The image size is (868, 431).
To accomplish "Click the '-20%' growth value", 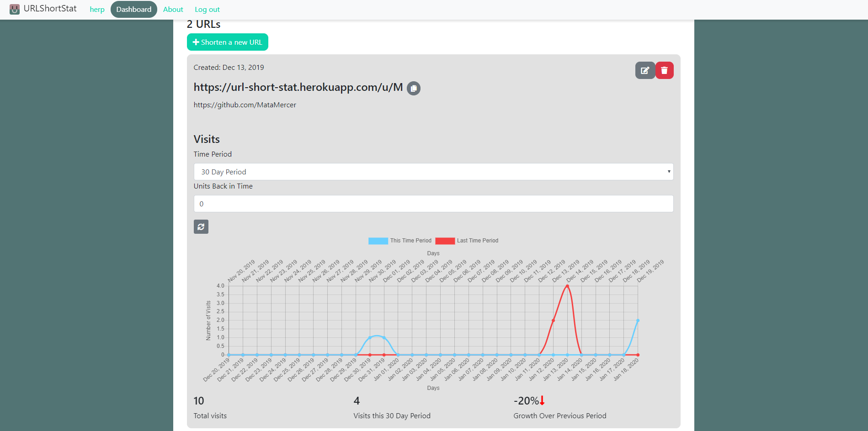I will (526, 401).
